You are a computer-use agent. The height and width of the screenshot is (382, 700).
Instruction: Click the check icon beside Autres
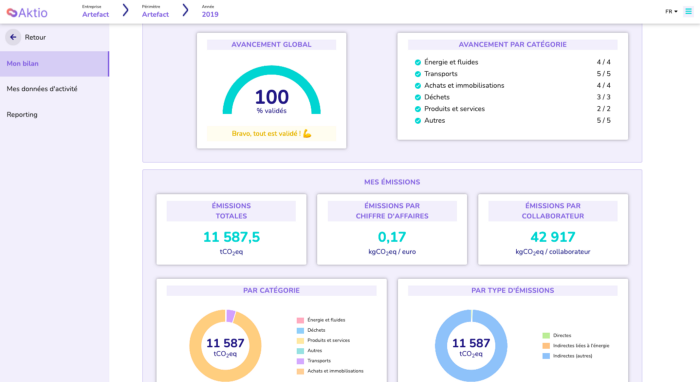pos(418,120)
